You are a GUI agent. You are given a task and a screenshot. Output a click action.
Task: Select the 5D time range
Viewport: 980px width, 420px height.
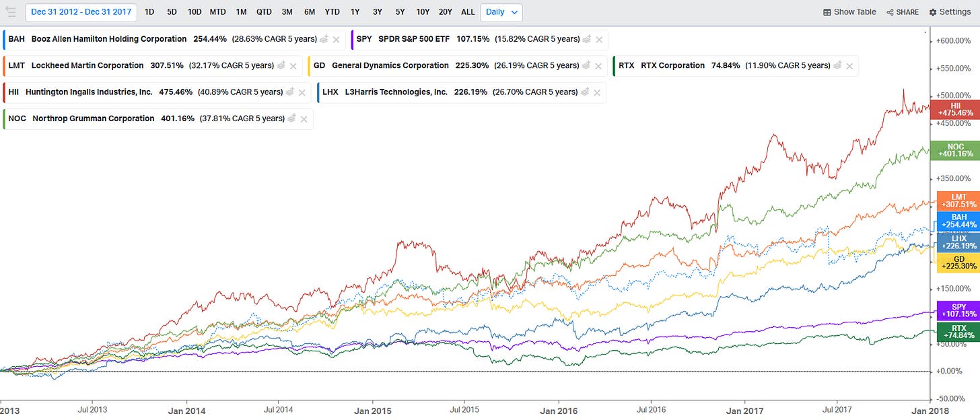pos(172,12)
